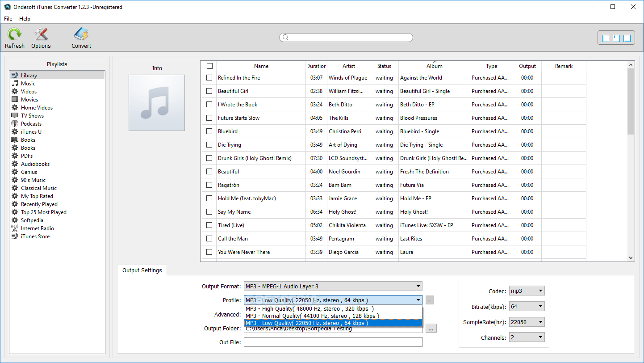
Task: Sort tracks by the Album column
Action: (435, 66)
